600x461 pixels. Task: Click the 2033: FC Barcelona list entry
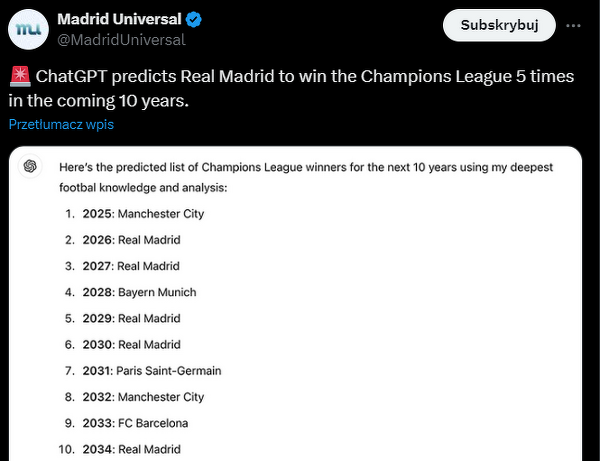point(136,423)
